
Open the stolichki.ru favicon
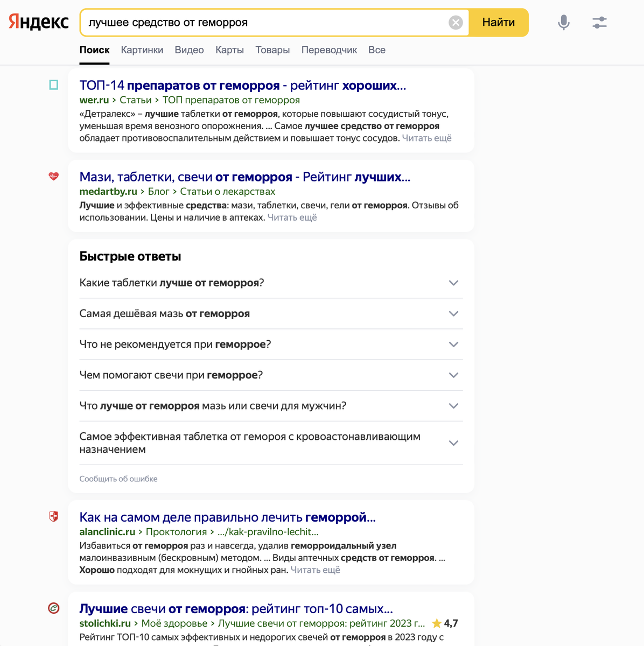coord(54,608)
